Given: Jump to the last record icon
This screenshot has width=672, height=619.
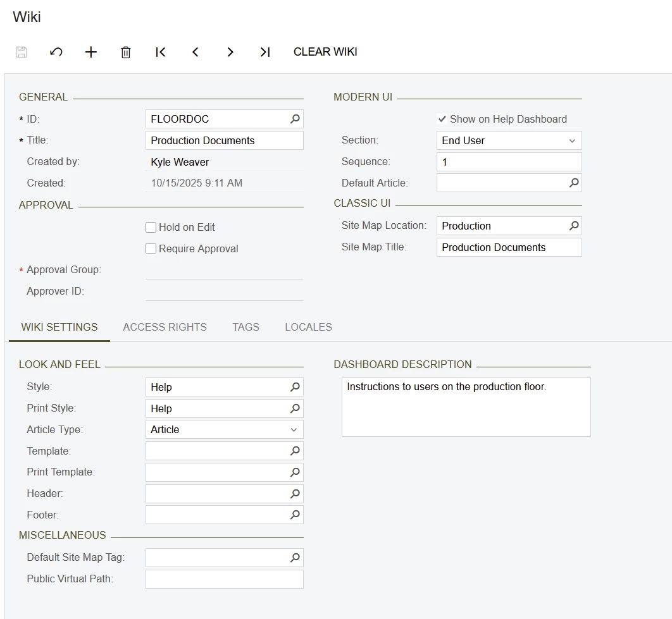Looking at the screenshot, I should pyautogui.click(x=265, y=52).
